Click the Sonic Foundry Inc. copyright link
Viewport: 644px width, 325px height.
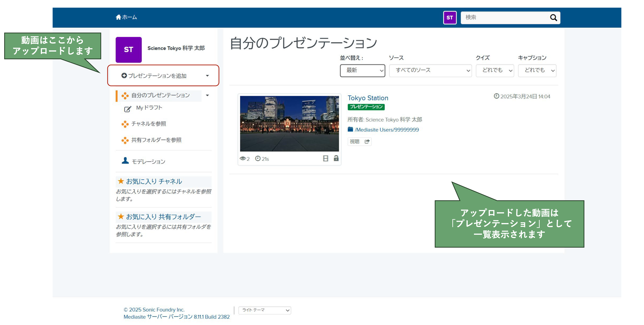(154, 310)
